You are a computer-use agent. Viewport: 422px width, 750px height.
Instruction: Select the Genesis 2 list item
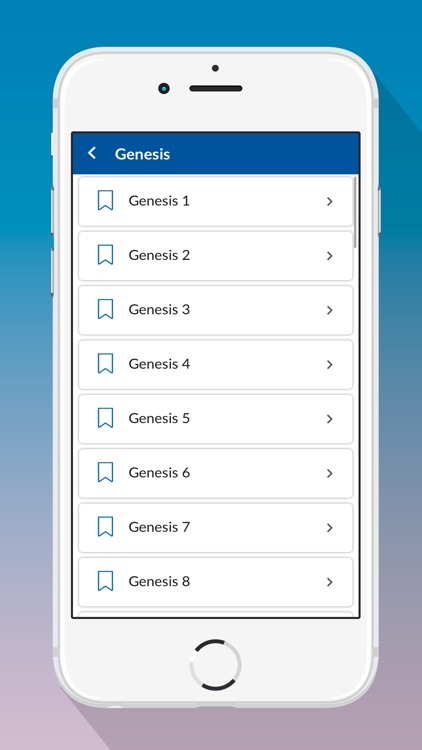(x=215, y=256)
